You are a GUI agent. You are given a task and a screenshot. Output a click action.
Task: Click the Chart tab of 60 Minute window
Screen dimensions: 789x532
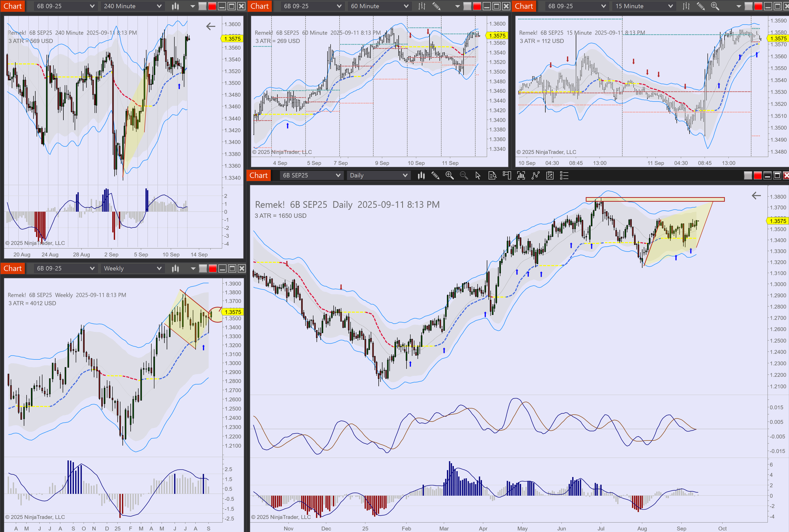point(259,6)
